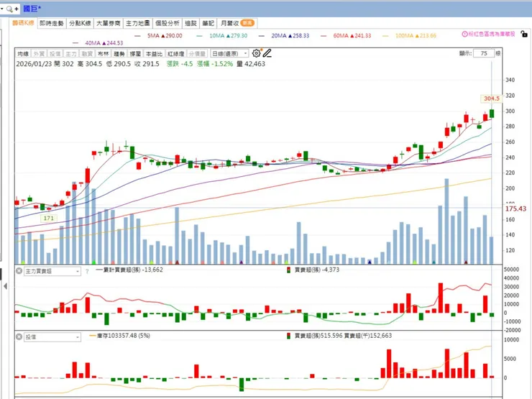Click the 2026/01/23 date text

point(34,64)
